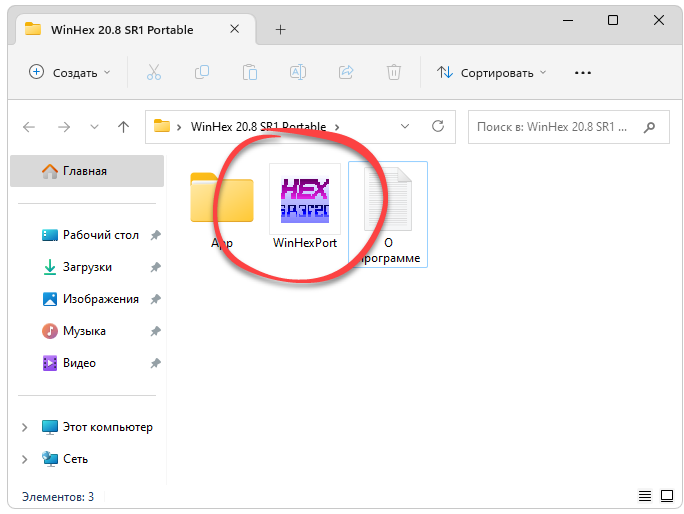Select the О программе text file
684x514 pixels.
click(388, 214)
